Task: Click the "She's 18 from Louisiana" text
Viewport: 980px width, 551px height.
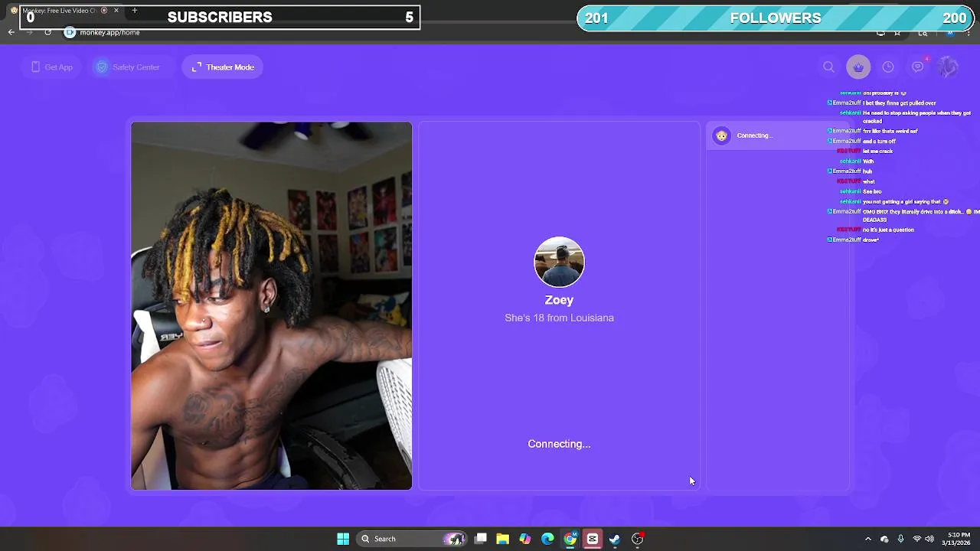Action: point(559,318)
